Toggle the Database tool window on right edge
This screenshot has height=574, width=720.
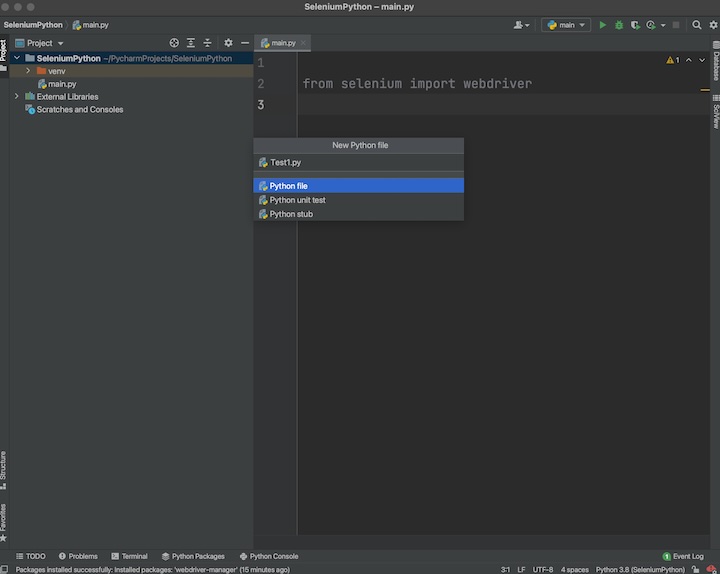coord(715,62)
